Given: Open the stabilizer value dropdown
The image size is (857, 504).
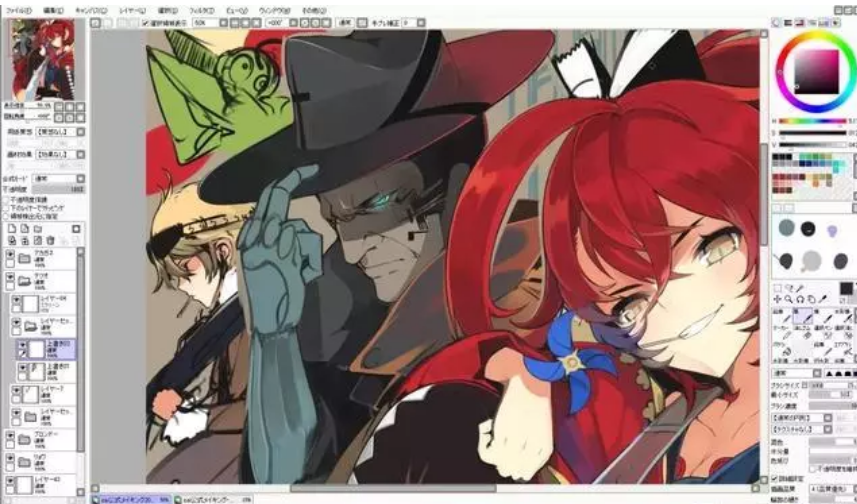Looking at the screenshot, I should point(414,23).
